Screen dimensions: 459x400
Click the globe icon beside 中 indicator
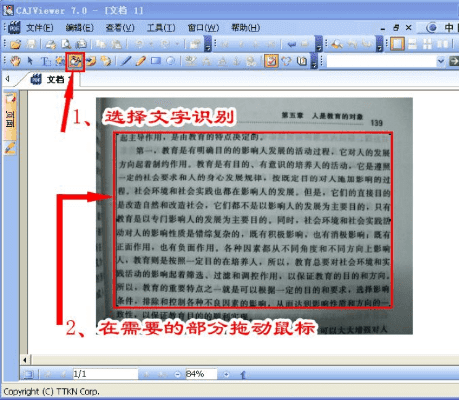432,28
